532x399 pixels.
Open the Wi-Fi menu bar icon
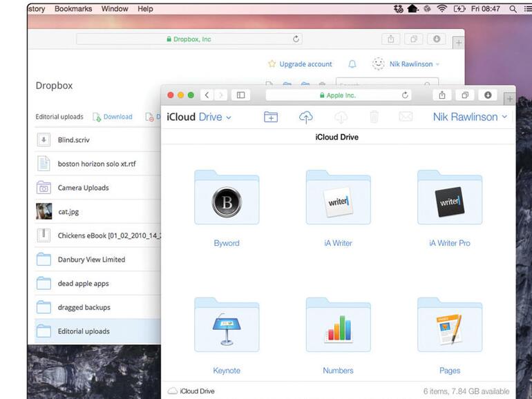441,8
